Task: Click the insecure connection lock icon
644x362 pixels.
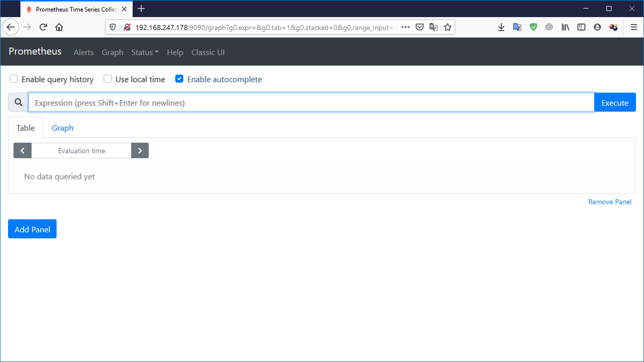Action: 127,27
